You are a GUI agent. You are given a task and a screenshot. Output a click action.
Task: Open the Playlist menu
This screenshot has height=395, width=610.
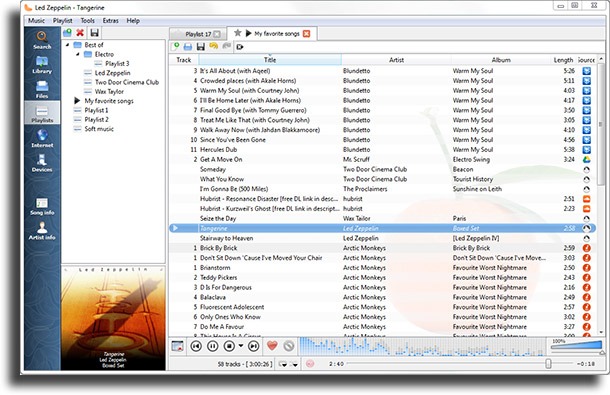click(63, 21)
